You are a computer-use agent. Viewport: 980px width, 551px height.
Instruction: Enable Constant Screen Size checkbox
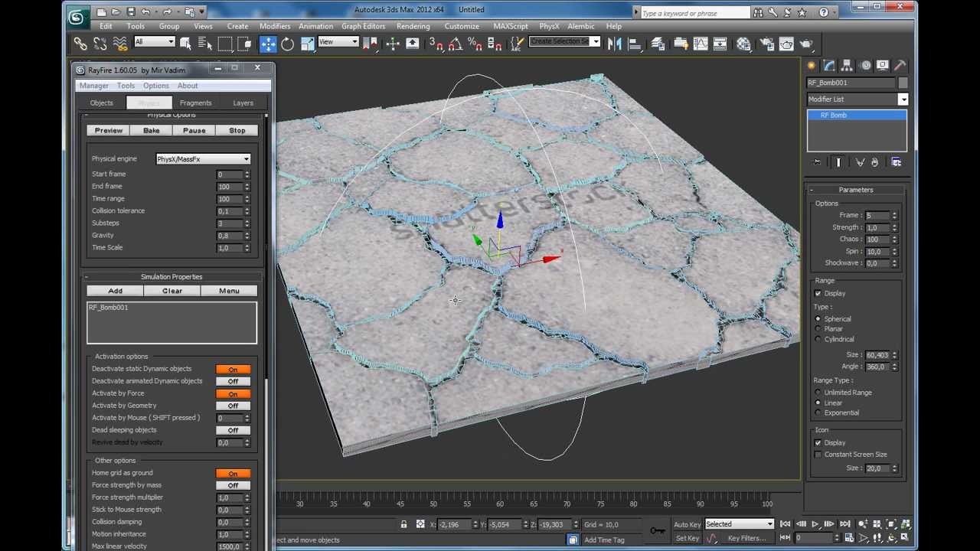point(818,455)
